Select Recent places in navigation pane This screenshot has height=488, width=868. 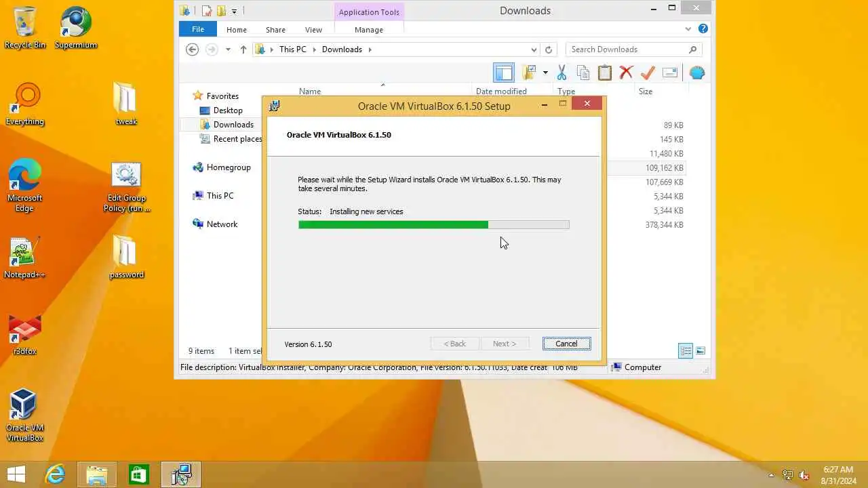(x=237, y=139)
